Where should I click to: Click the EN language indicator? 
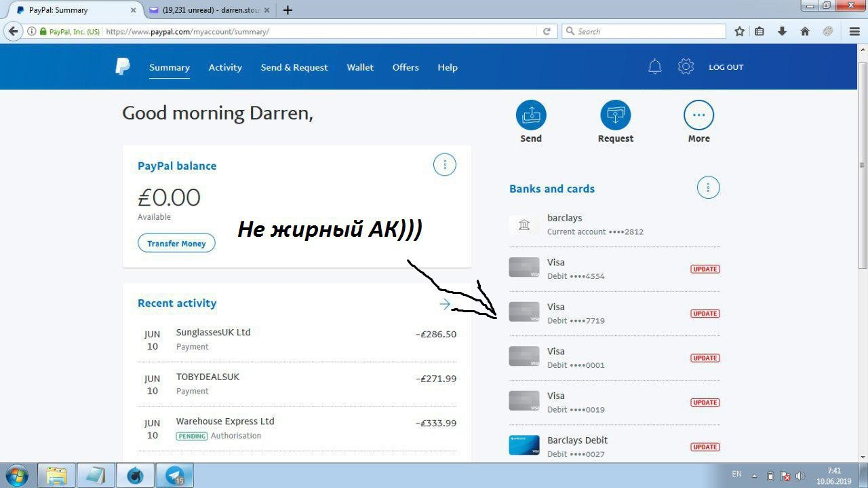737,474
